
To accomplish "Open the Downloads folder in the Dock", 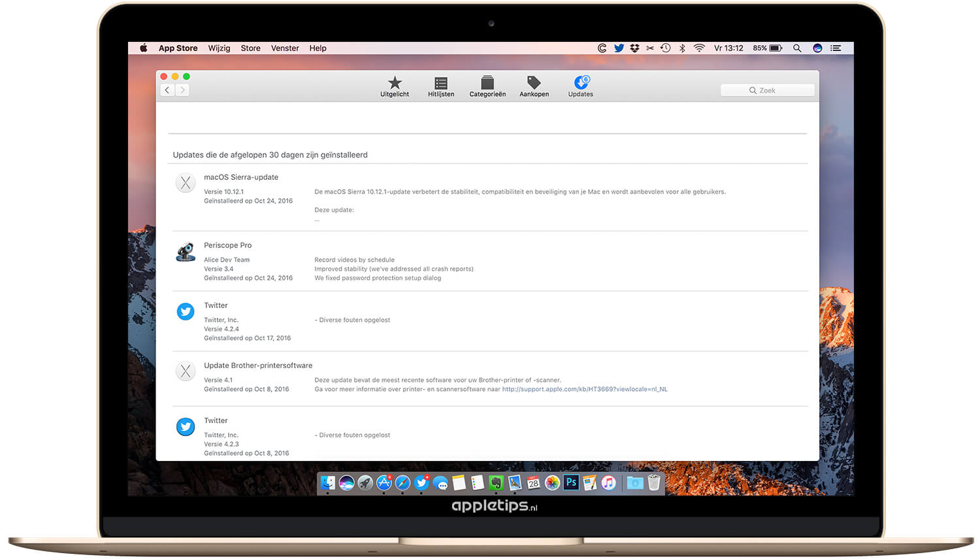I will point(634,483).
